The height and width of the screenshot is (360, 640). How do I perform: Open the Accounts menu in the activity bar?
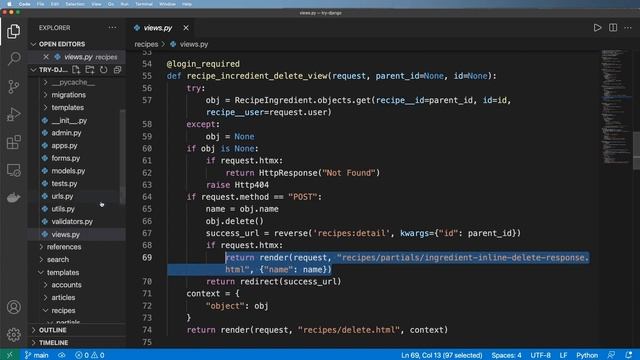point(13,307)
